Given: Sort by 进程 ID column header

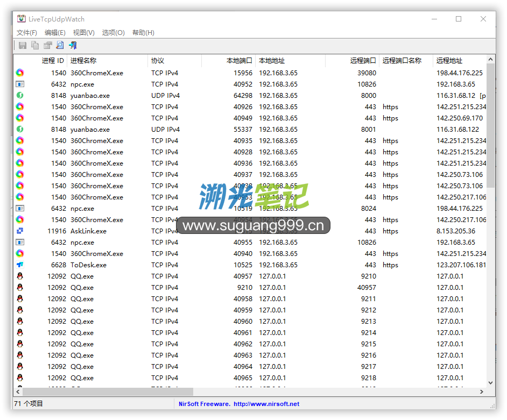Looking at the screenshot, I should [53, 61].
